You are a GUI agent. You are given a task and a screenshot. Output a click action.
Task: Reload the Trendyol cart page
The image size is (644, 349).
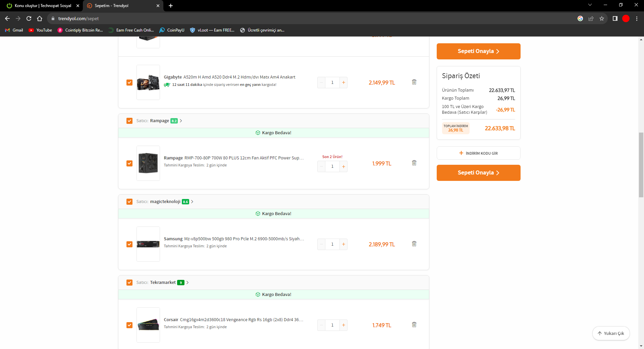pos(29,18)
